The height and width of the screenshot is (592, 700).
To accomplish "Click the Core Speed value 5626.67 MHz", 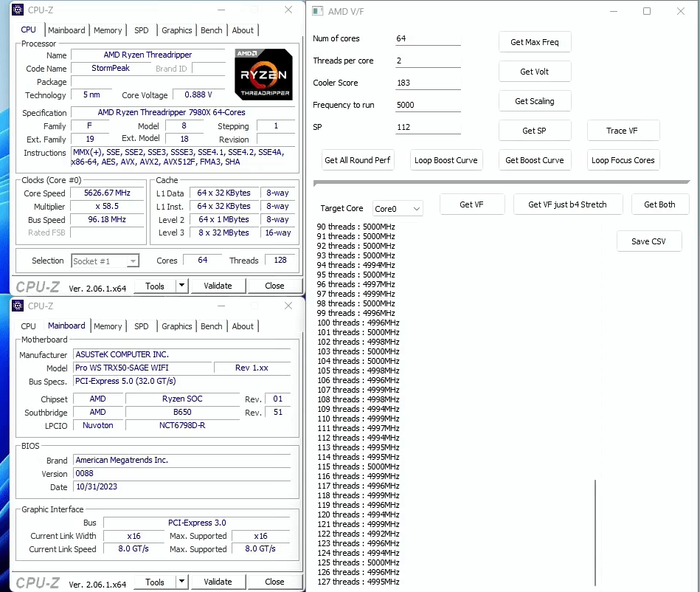I will point(107,193).
